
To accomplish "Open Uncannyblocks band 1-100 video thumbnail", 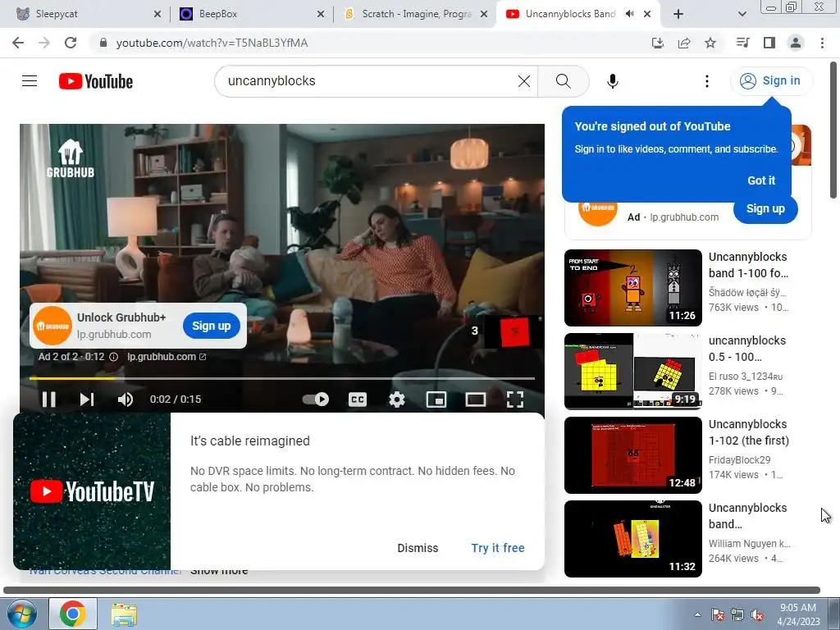I will (632, 288).
